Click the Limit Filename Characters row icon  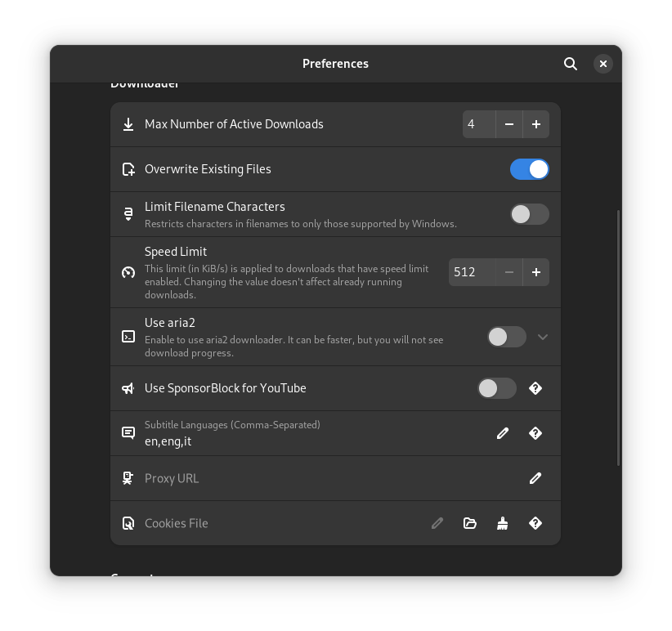point(128,214)
